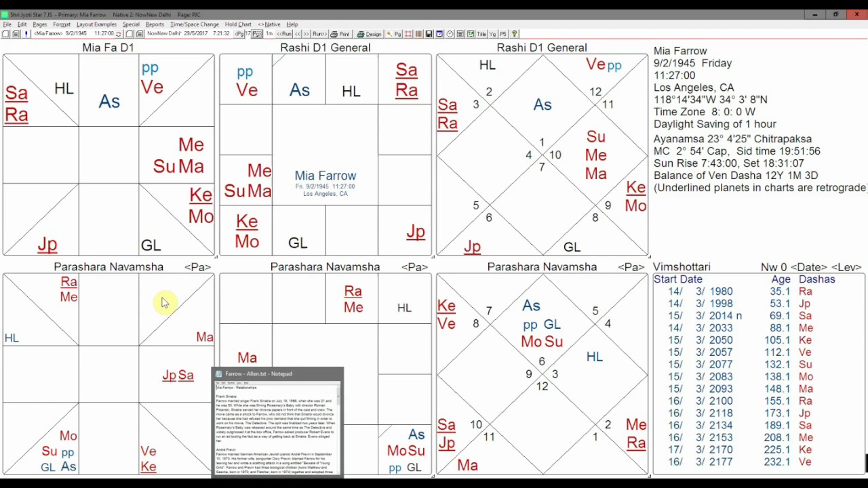The image size is (868, 488).
Task: Click the blue exclamation mark icon
Action: [26, 34]
